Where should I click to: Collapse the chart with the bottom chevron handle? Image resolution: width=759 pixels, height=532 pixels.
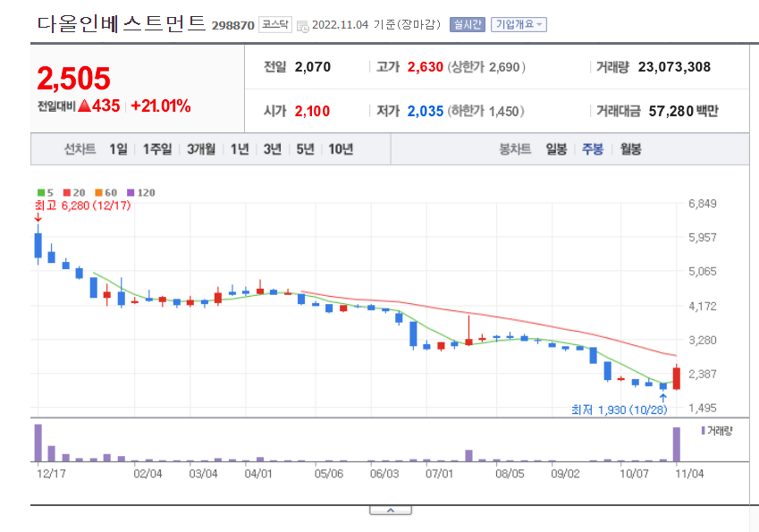click(x=391, y=511)
